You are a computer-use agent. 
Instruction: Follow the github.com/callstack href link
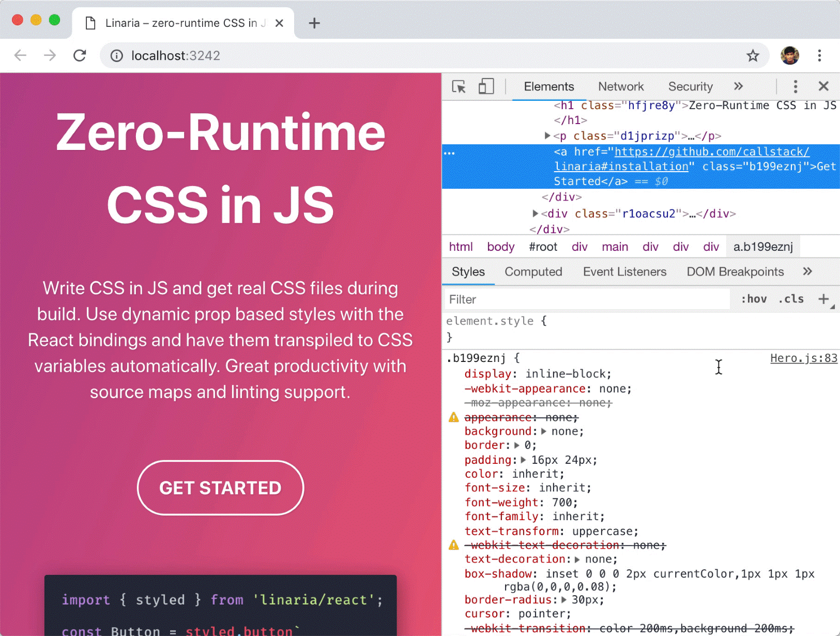(x=681, y=159)
